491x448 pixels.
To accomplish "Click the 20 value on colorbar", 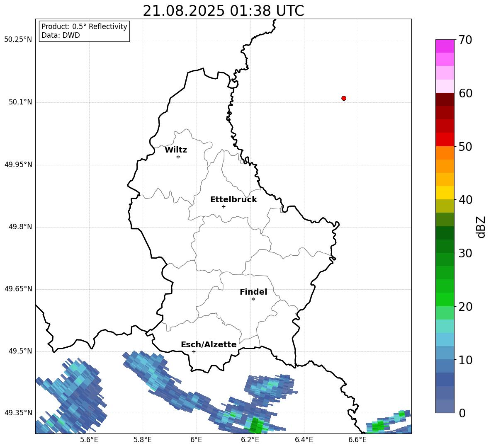I will [465, 307].
